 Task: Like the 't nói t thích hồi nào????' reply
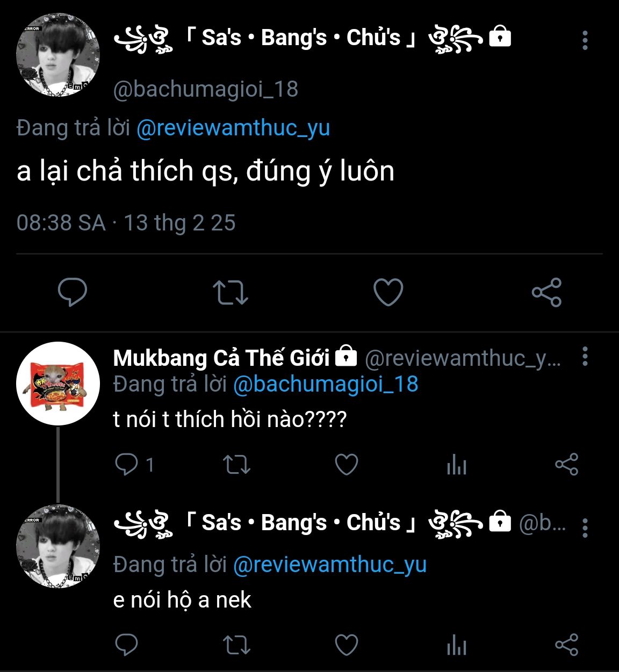347,465
